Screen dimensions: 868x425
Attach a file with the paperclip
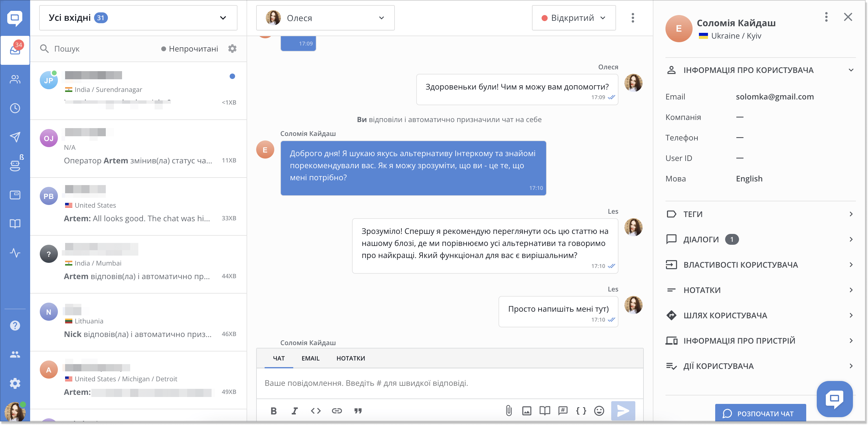click(x=509, y=411)
